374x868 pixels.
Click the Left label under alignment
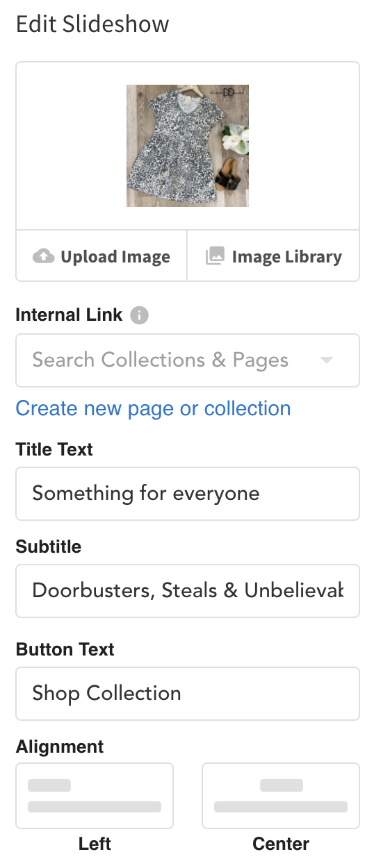(95, 844)
